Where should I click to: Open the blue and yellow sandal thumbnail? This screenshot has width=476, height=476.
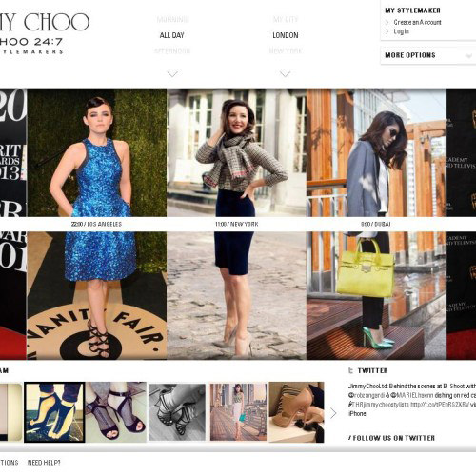click(x=54, y=412)
